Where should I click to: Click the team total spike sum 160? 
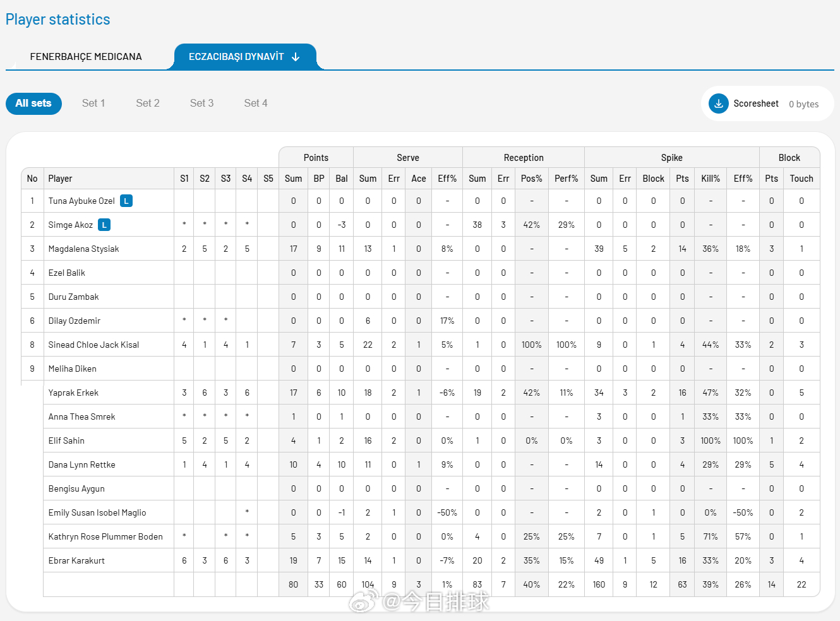(599, 585)
